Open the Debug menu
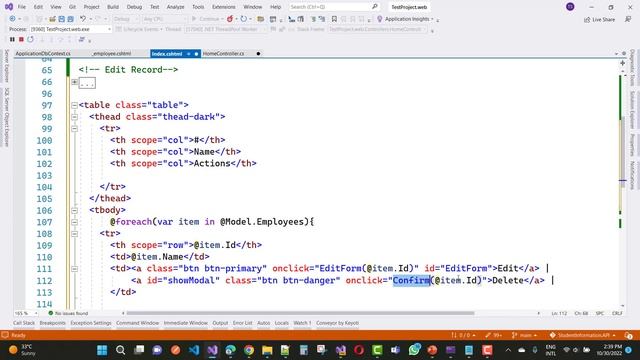640x360 pixels. (134, 7)
